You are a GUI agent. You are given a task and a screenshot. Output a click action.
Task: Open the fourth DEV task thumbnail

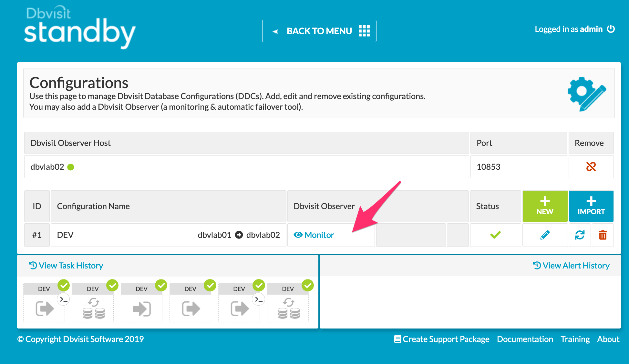coord(191,303)
